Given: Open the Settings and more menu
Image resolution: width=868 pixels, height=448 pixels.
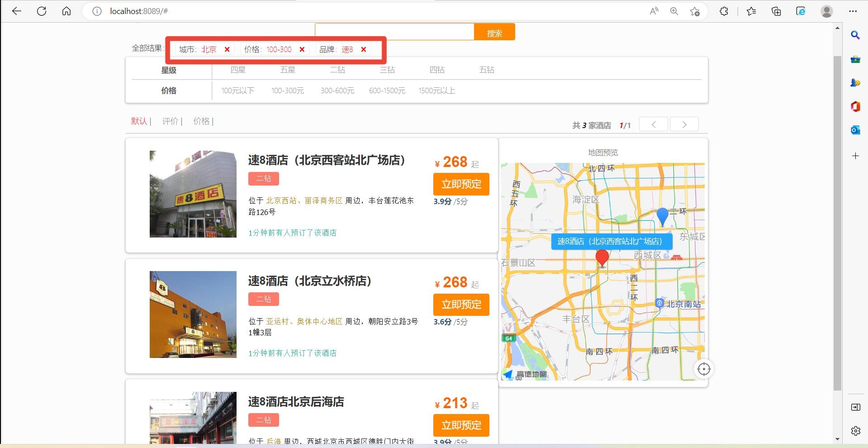Looking at the screenshot, I should pos(853,11).
